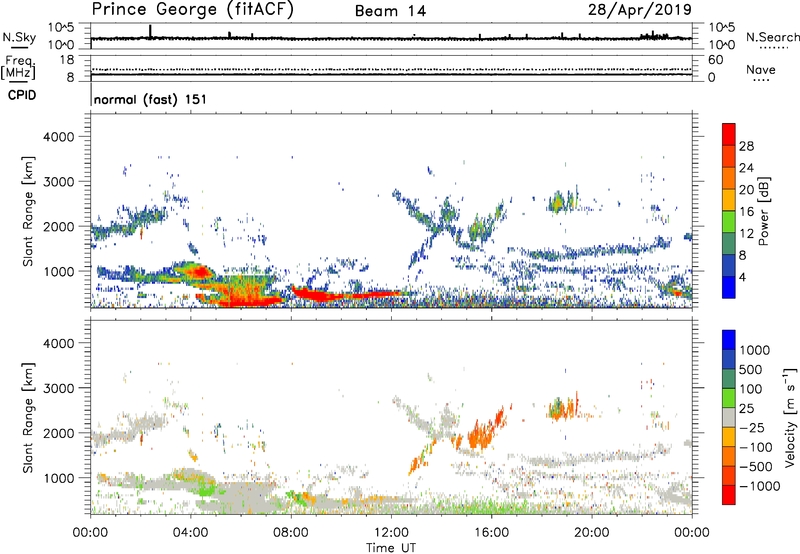Pick the light green segment of the Power colorbar

pos(729,222)
